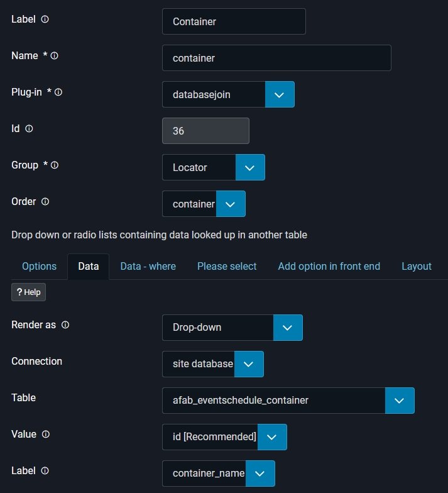This screenshot has width=448, height=493.
Task: Focus the Label field containing Container
Action: click(234, 21)
